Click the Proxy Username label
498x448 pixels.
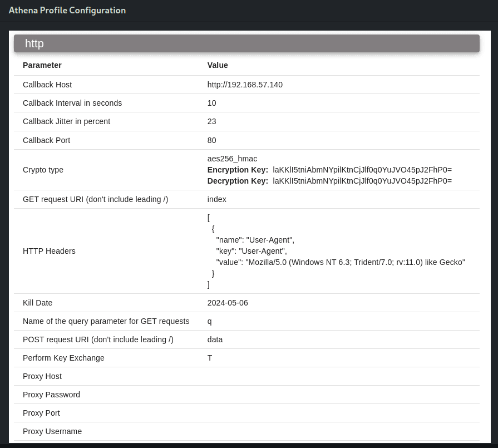tap(52, 431)
